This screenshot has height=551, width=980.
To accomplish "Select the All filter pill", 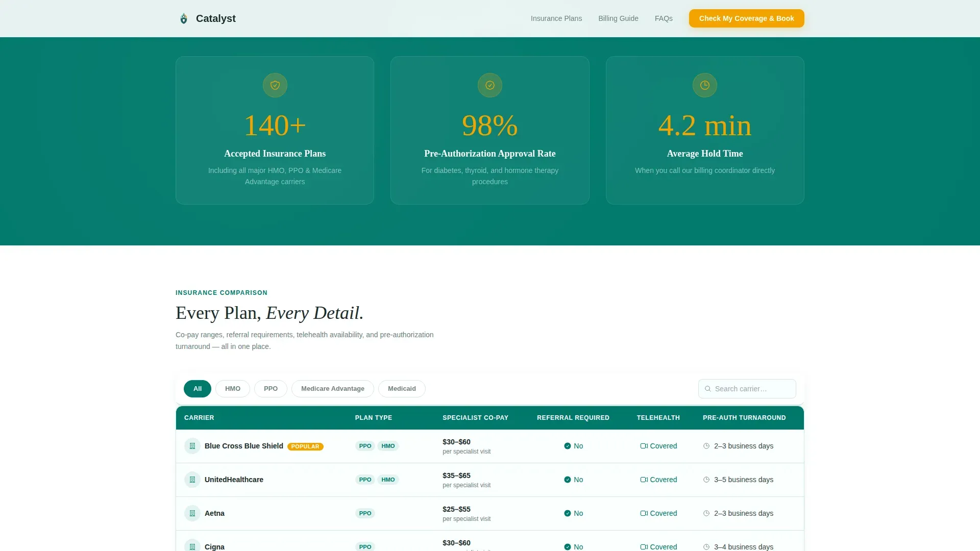I will [198, 389].
